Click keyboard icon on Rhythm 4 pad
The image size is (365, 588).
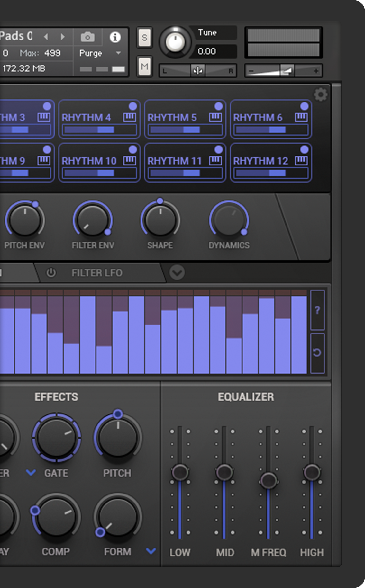tap(130, 117)
